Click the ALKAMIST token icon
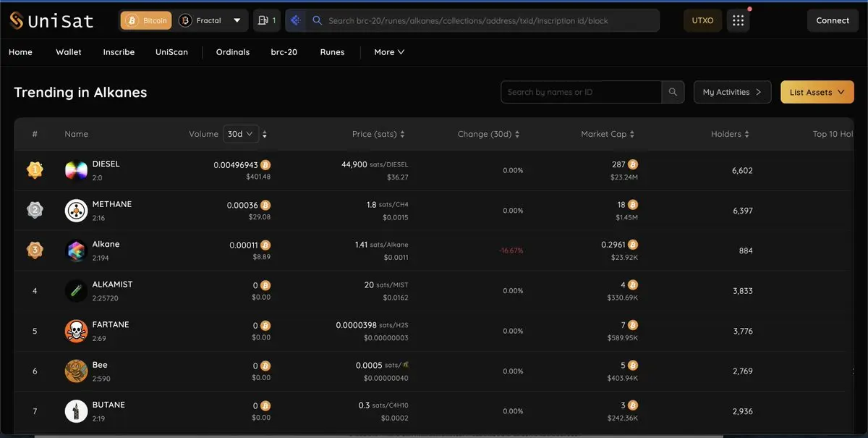The width and height of the screenshot is (868, 438). pos(76,291)
